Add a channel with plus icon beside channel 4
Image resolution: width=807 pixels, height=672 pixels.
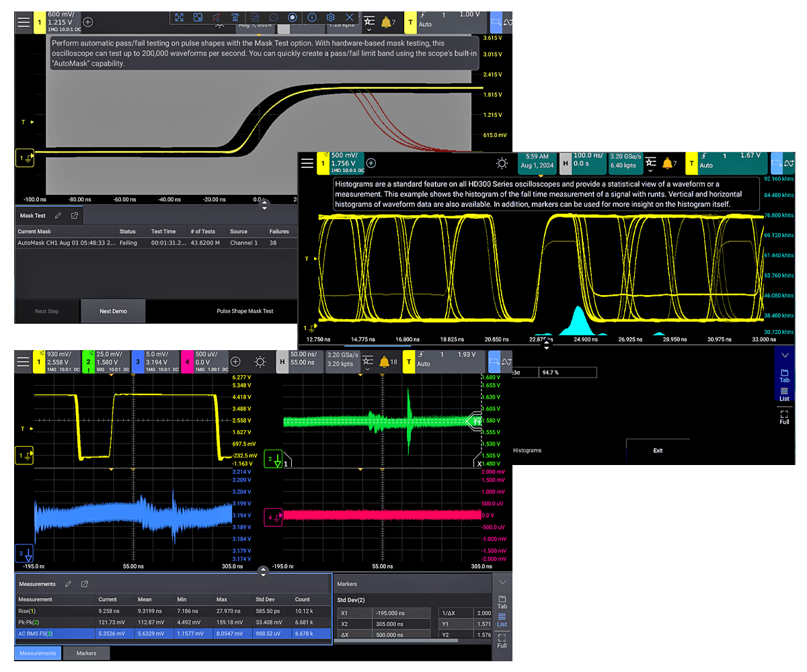click(x=235, y=362)
